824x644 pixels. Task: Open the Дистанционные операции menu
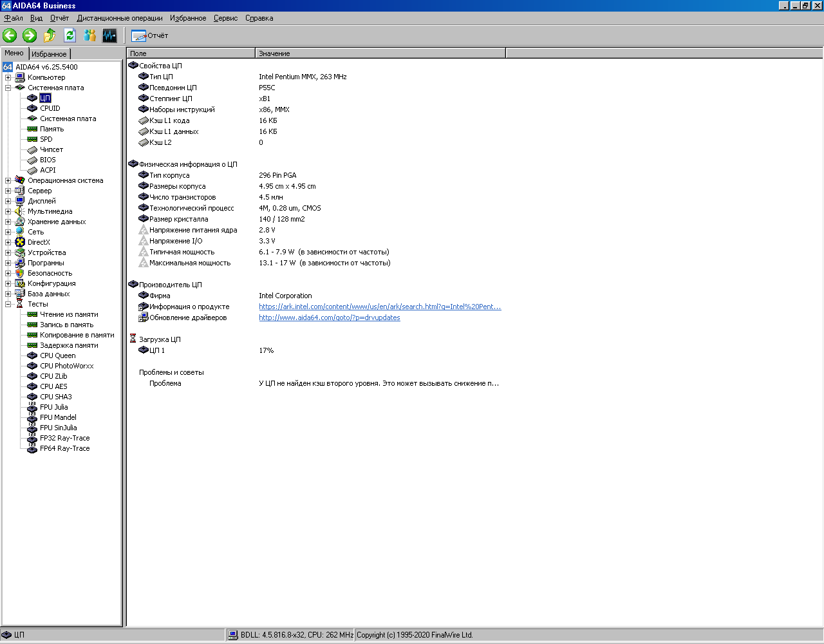pyautogui.click(x=120, y=18)
